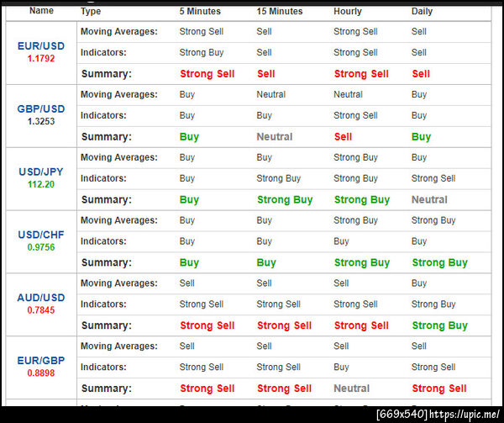Click the Daily column header
This screenshot has width=504, height=423.
coord(422,12)
